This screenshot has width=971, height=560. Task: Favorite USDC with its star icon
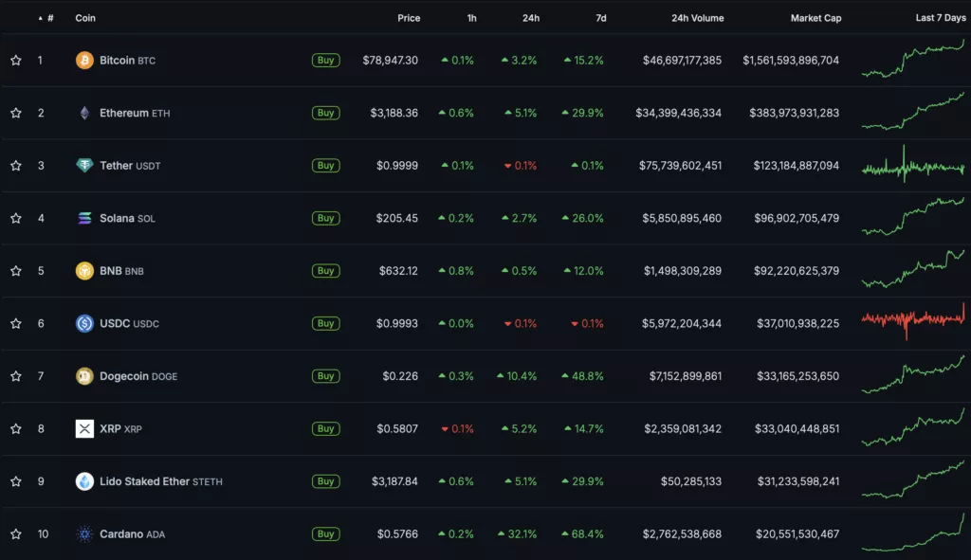click(x=16, y=323)
